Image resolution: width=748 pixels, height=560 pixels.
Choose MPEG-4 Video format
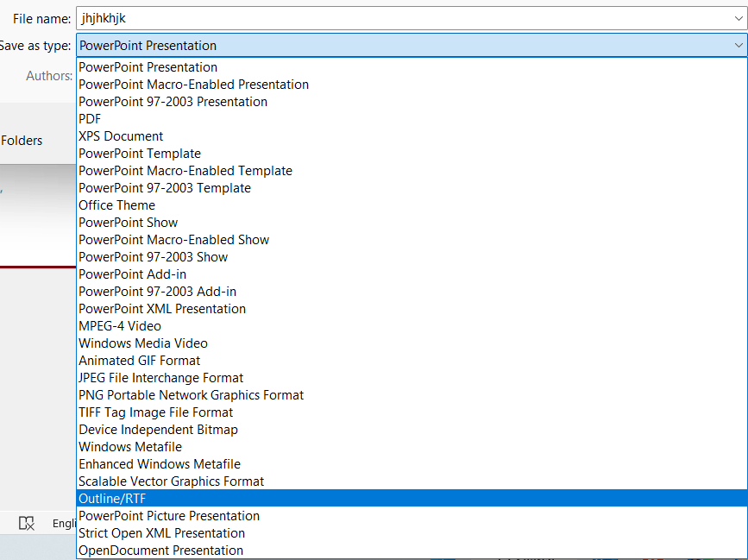coord(412,326)
